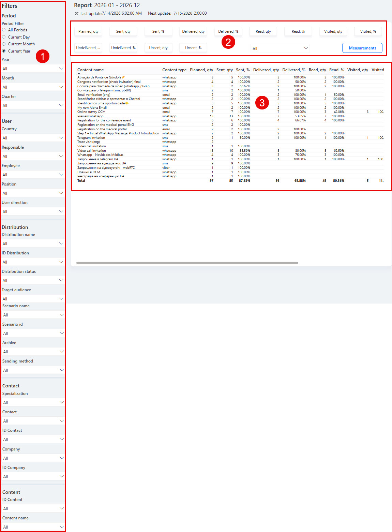The width and height of the screenshot is (392, 532).
Task: Sort table by Content type column header
Action: coord(174,70)
